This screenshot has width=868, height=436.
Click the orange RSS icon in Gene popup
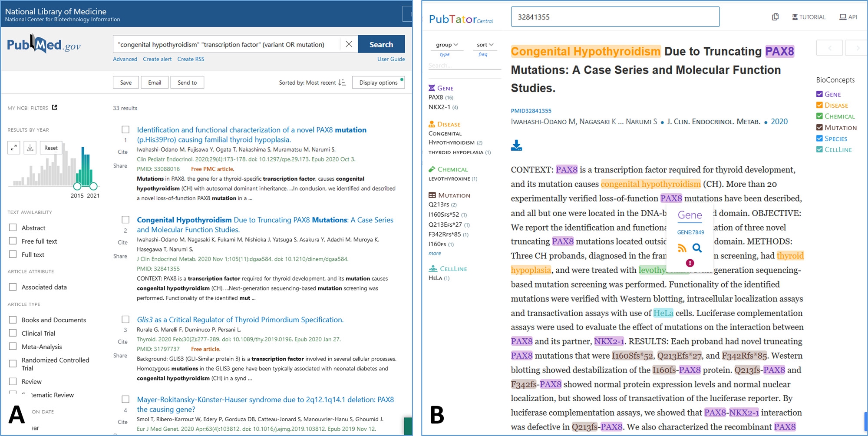683,248
